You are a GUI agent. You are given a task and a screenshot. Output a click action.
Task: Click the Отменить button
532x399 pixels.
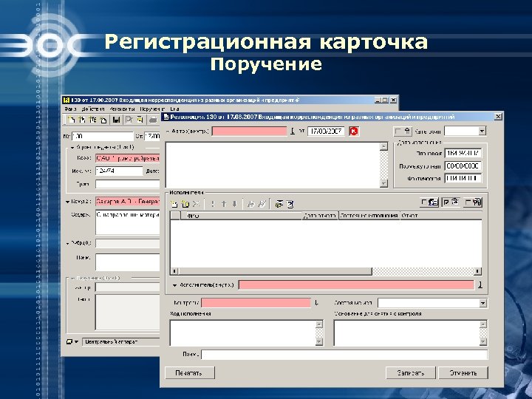click(x=463, y=373)
